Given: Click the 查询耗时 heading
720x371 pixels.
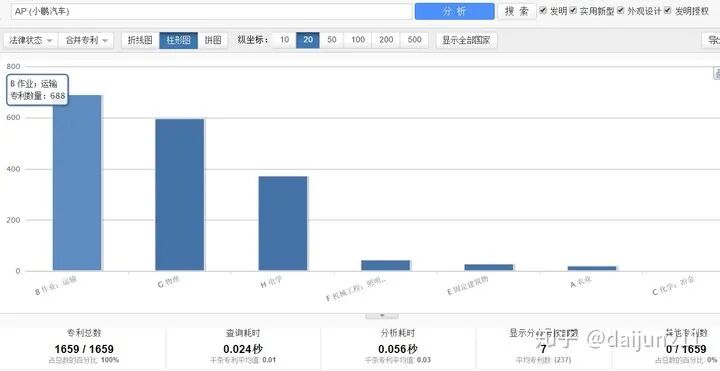Looking at the screenshot, I should [243, 333].
